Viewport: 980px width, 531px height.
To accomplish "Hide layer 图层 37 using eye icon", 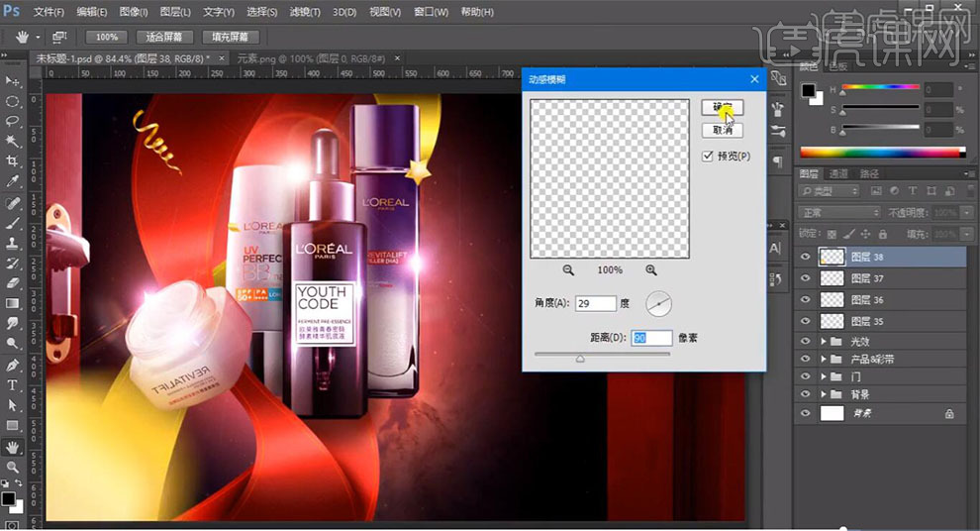I will coord(805,278).
